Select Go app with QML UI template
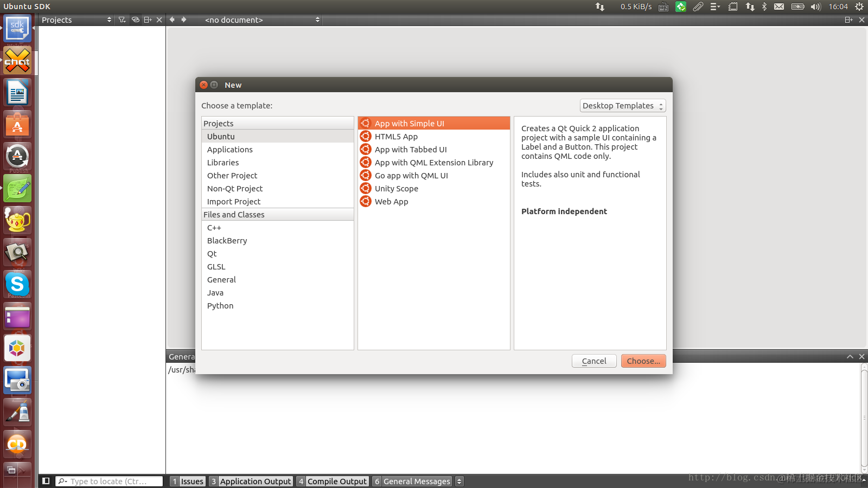Viewport: 868px width, 488px height. coord(434,176)
